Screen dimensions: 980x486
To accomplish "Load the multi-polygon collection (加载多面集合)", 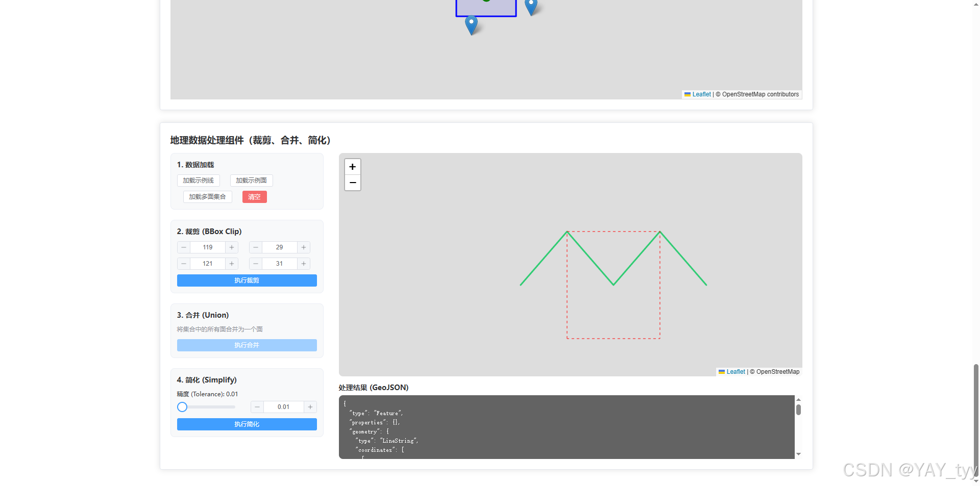I will click(208, 197).
